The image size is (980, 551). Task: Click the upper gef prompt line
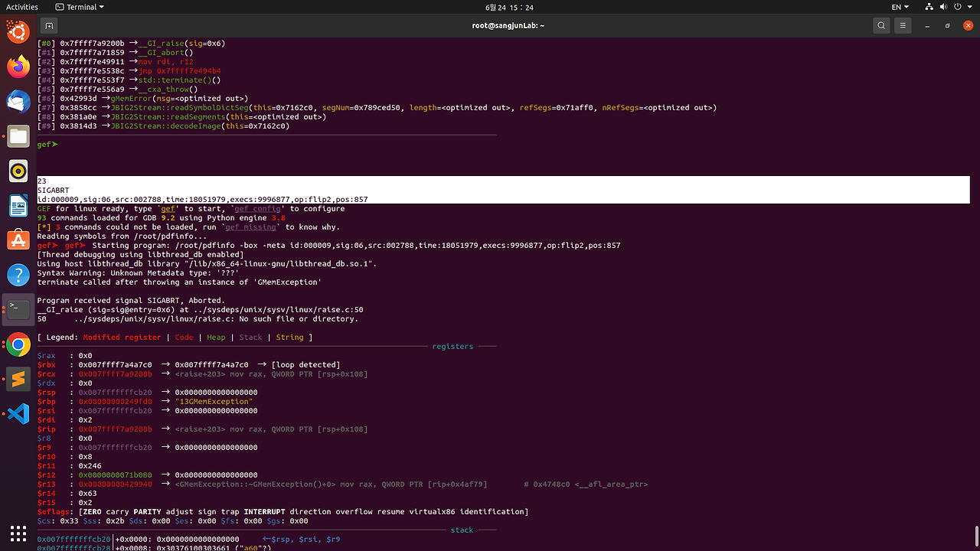pyautogui.click(x=47, y=144)
